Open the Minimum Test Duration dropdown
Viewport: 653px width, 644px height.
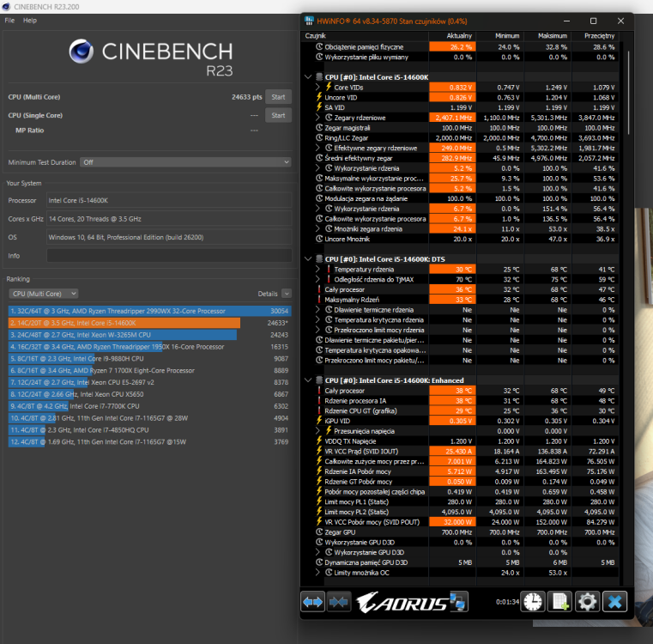(x=185, y=162)
